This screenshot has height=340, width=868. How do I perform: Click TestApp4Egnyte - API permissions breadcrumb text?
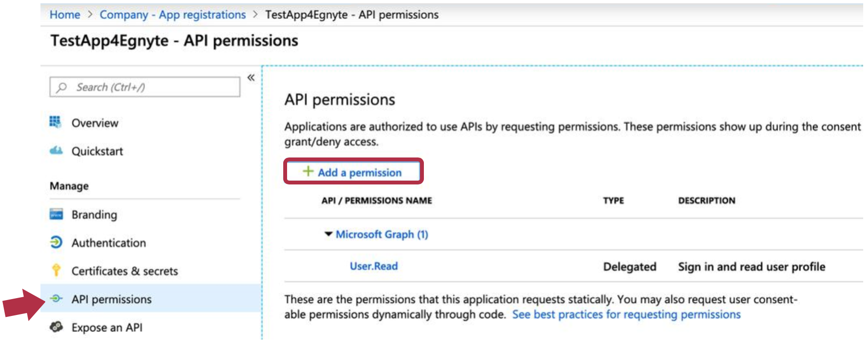click(352, 14)
